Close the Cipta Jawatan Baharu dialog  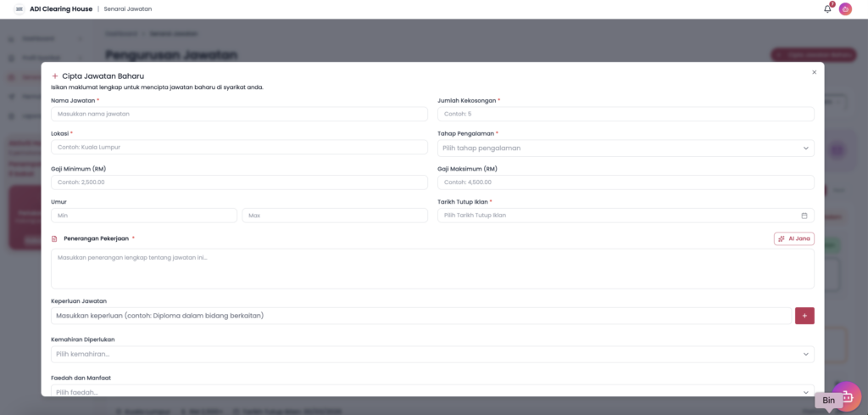(x=814, y=72)
